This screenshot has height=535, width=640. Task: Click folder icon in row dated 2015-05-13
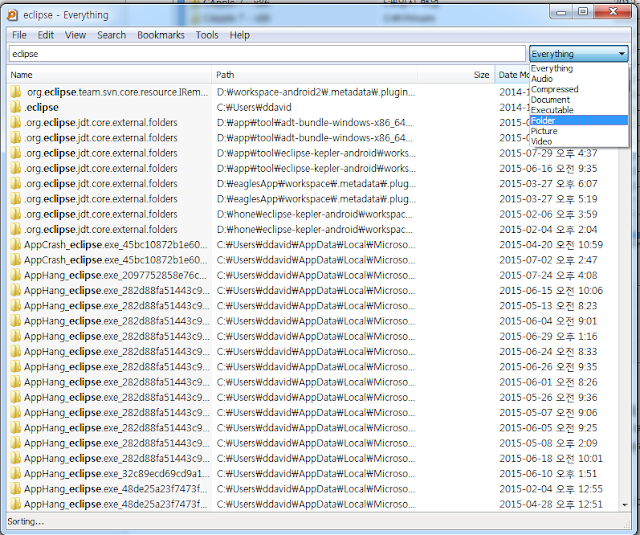[x=16, y=306]
